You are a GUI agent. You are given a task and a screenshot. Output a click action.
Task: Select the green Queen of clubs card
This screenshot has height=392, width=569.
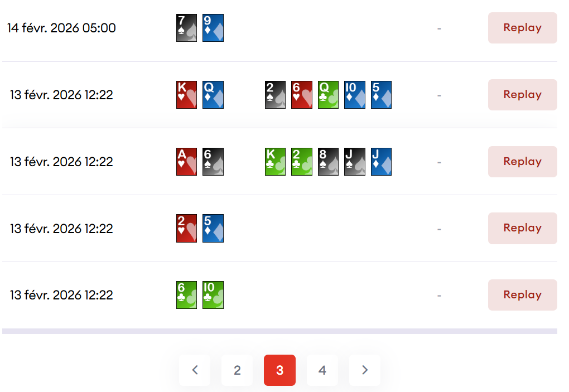(328, 95)
